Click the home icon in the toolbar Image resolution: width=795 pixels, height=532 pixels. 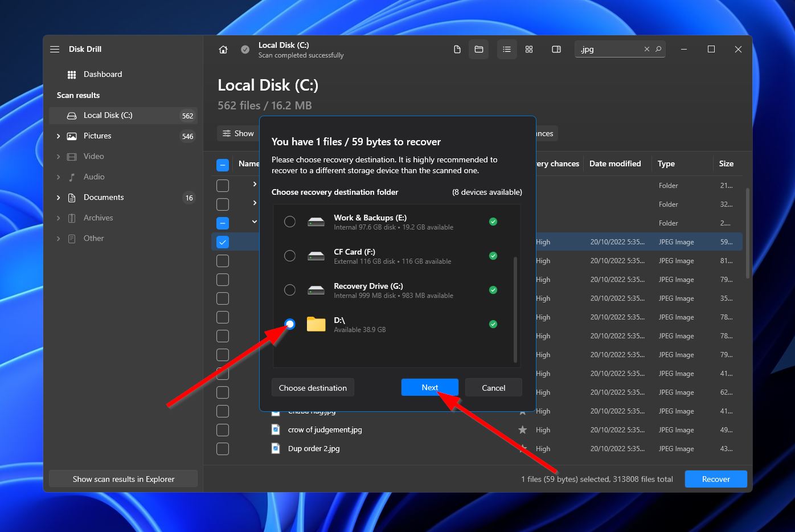pyautogui.click(x=223, y=50)
